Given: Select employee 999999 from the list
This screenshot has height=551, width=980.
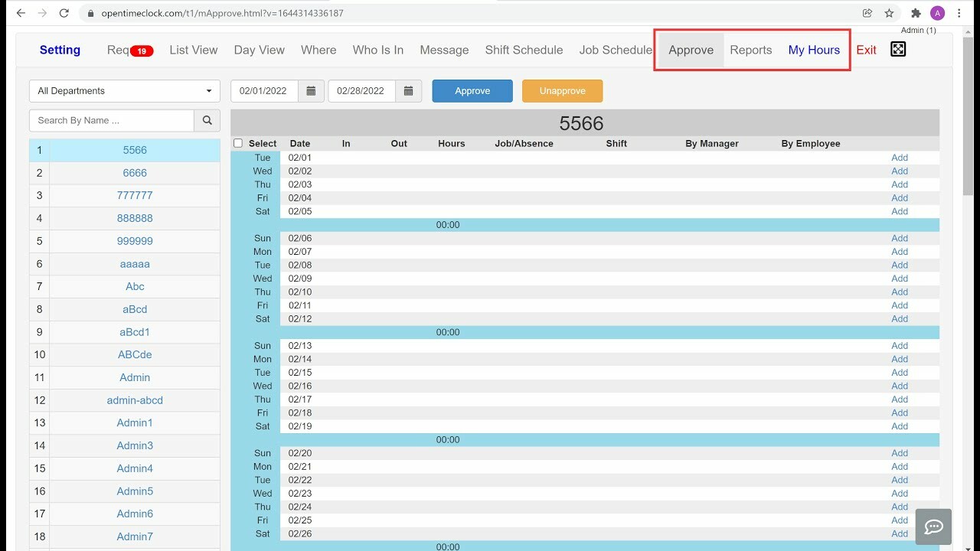Looking at the screenshot, I should 134,240.
